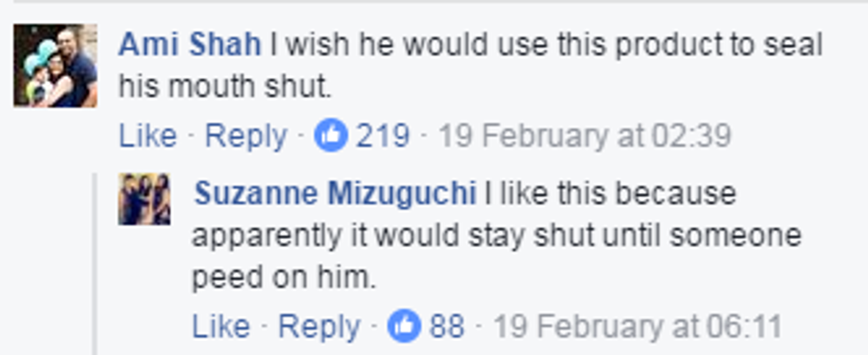This screenshot has width=868, height=355.
Task: Open Ami Shah's profile picture
Action: [x=55, y=66]
